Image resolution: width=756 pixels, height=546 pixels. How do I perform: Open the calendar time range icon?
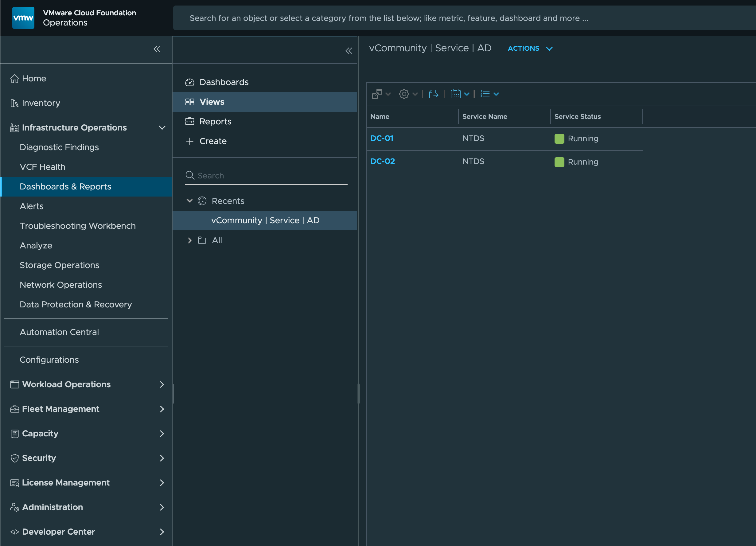click(455, 94)
